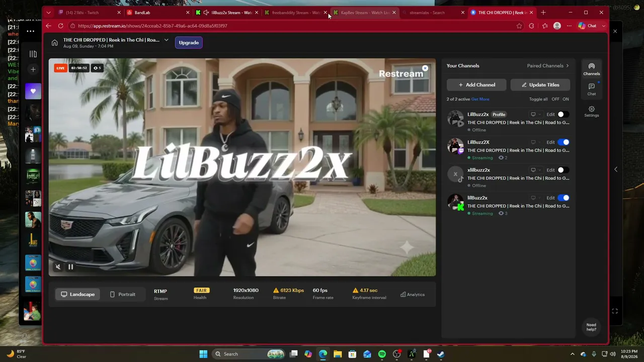The height and width of the screenshot is (362, 644).
Task: Edit the lilBuzz2x Kick channel
Action: click(x=550, y=198)
